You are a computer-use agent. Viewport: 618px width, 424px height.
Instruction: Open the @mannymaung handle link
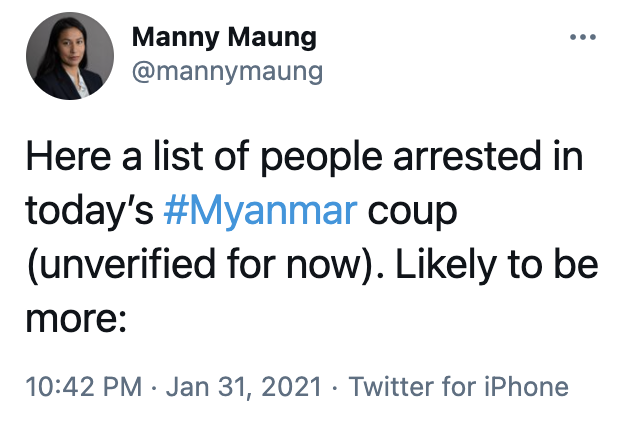227,72
